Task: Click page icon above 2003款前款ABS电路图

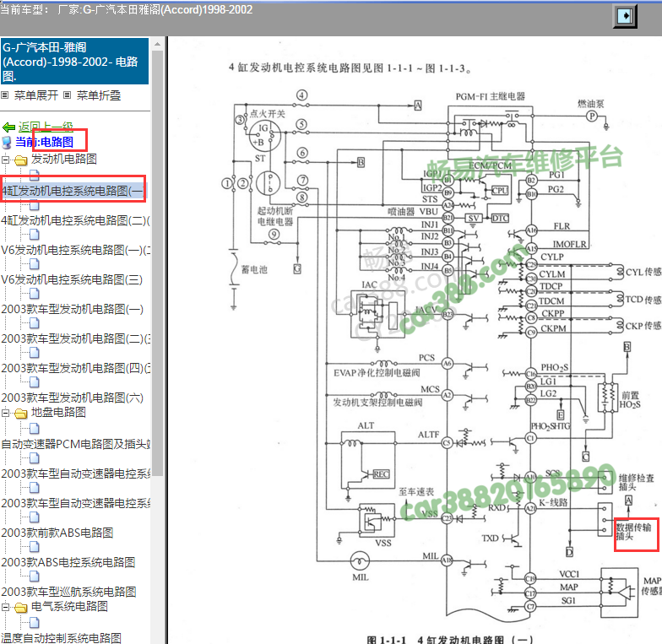Action: point(34,517)
